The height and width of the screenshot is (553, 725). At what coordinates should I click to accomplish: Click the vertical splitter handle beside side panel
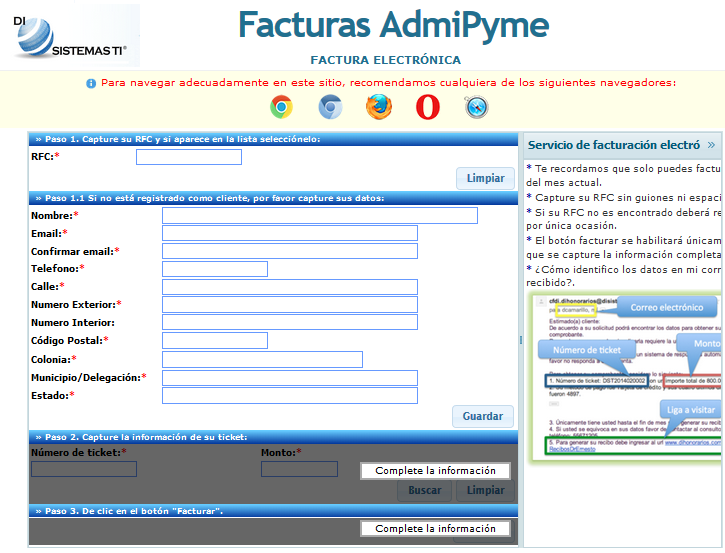point(521,340)
